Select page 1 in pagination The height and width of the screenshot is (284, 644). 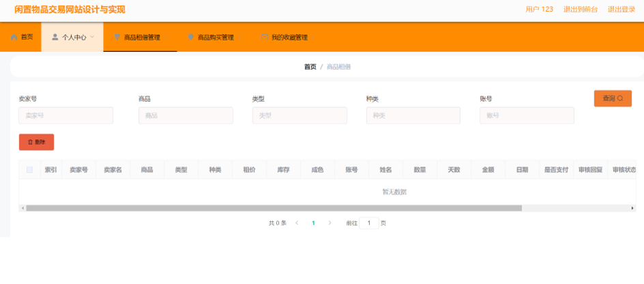pos(313,223)
